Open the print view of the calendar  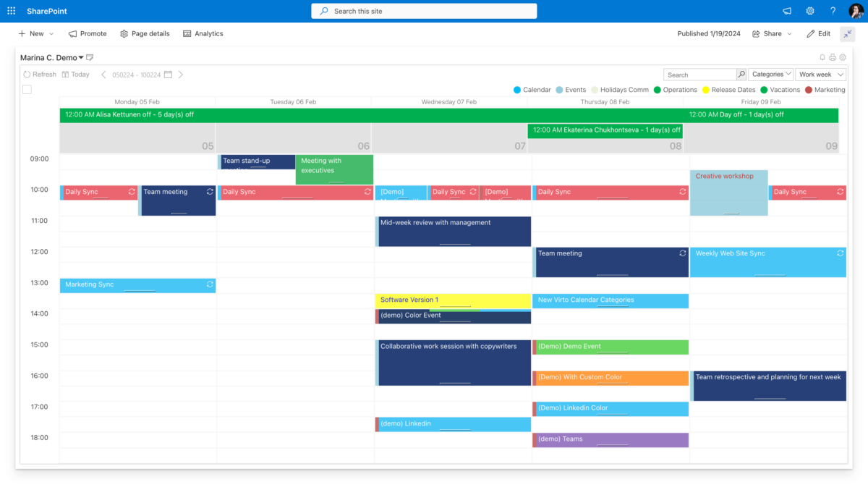(x=833, y=57)
